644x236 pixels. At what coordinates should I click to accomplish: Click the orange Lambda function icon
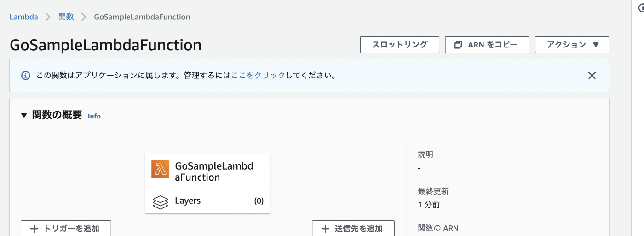point(160,169)
